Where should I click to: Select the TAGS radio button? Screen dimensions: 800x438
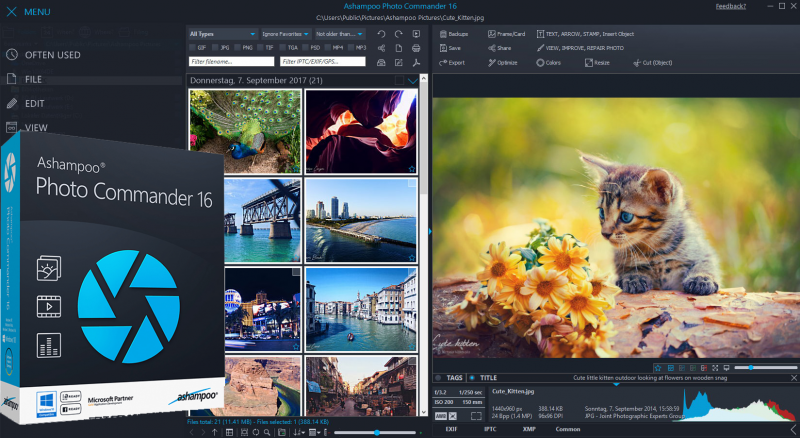coord(438,378)
